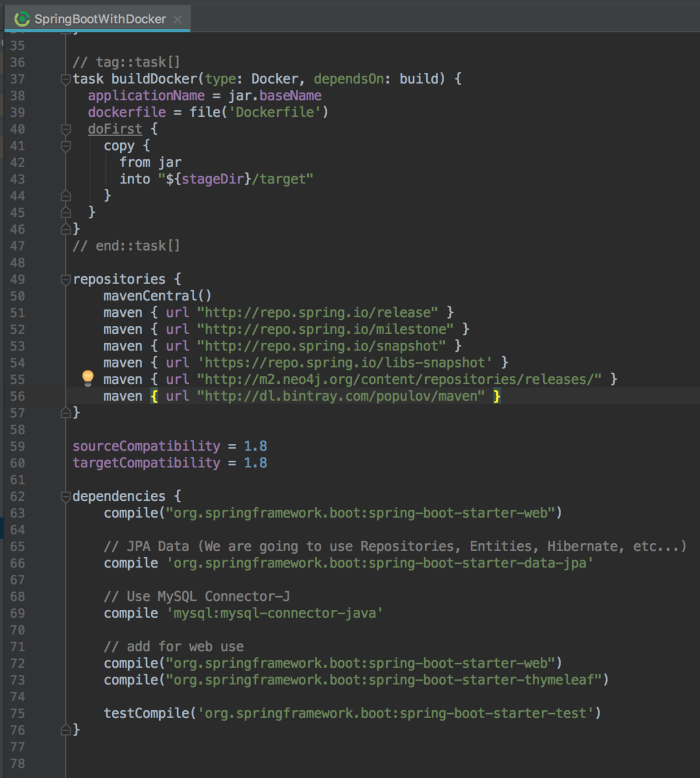Click the "${stageDir}/target" string

coord(236,179)
